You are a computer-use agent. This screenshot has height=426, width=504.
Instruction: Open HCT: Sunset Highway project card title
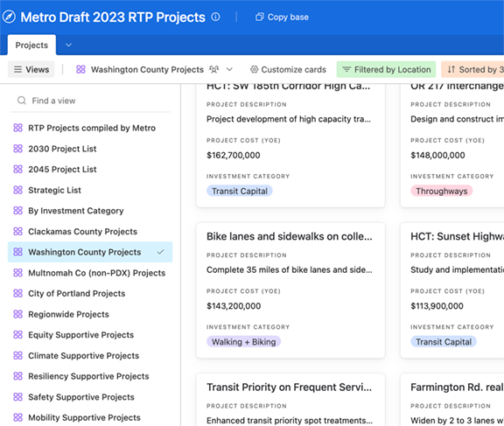457,236
